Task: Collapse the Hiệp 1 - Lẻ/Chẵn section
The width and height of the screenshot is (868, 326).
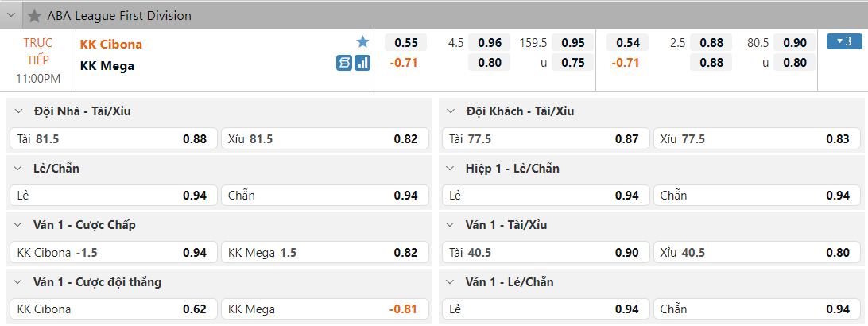Action: (x=450, y=169)
